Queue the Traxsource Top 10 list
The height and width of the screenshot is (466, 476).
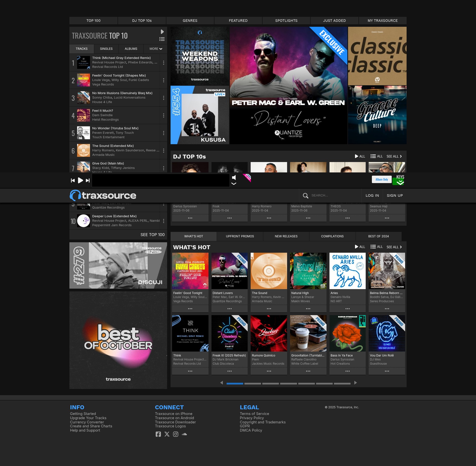point(162,39)
